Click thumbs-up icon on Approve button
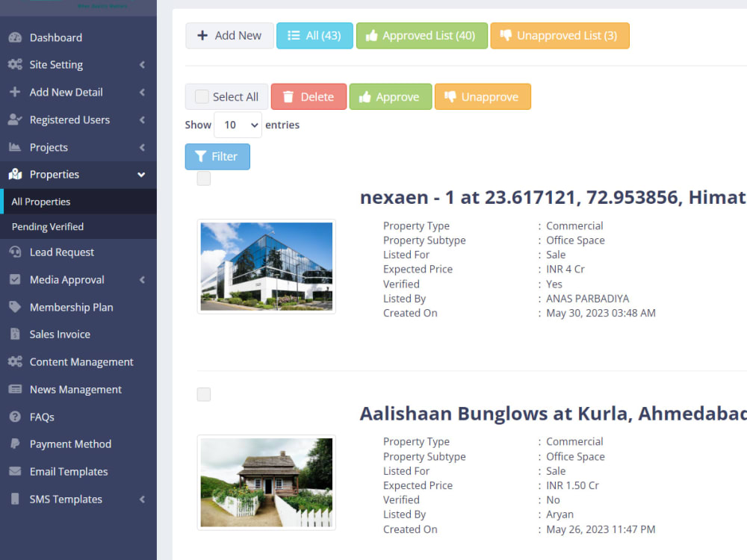This screenshot has width=747, height=560. click(365, 96)
